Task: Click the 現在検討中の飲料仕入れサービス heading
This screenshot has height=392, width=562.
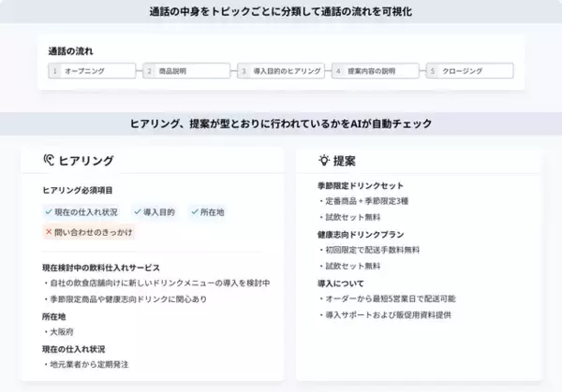Action: pos(101,267)
